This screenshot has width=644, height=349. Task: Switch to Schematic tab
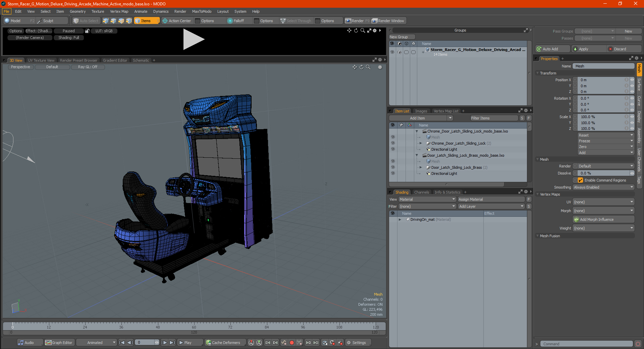point(141,60)
